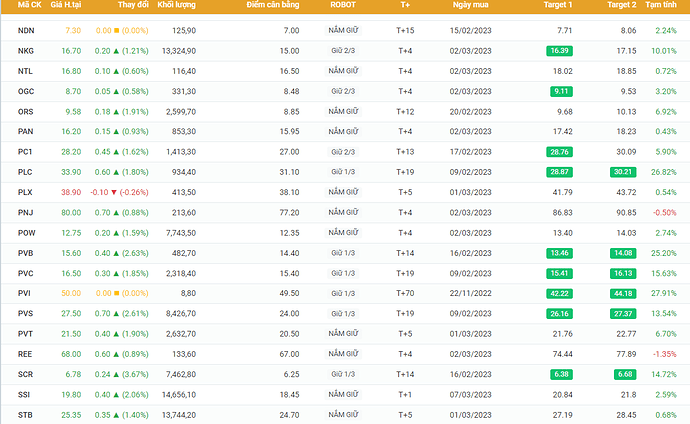Click REE estimate -1.35%

coord(664,354)
